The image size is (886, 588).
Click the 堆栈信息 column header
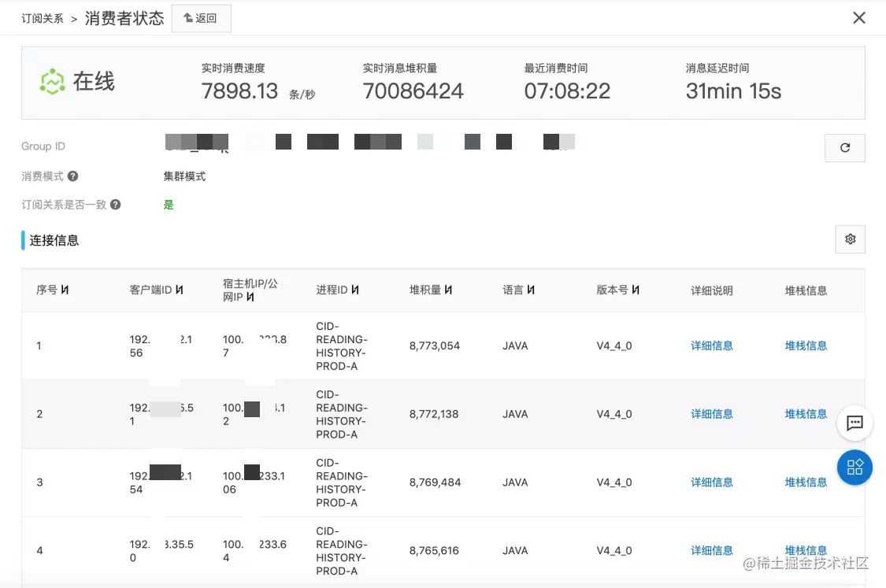click(x=806, y=290)
